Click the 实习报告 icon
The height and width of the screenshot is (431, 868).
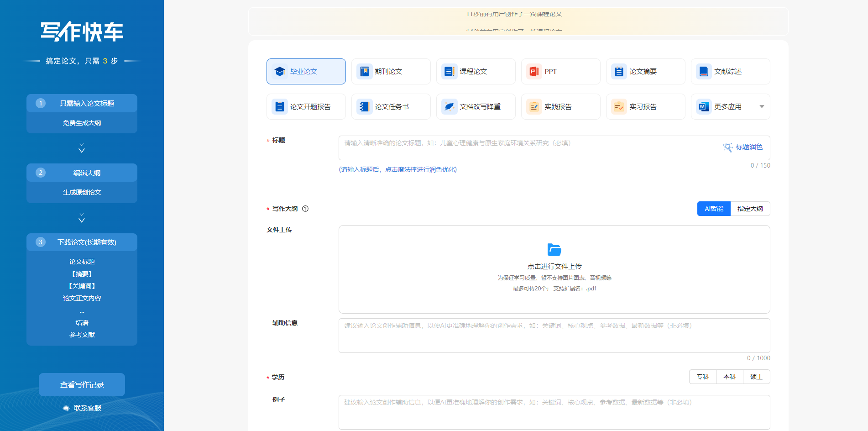[618, 106]
